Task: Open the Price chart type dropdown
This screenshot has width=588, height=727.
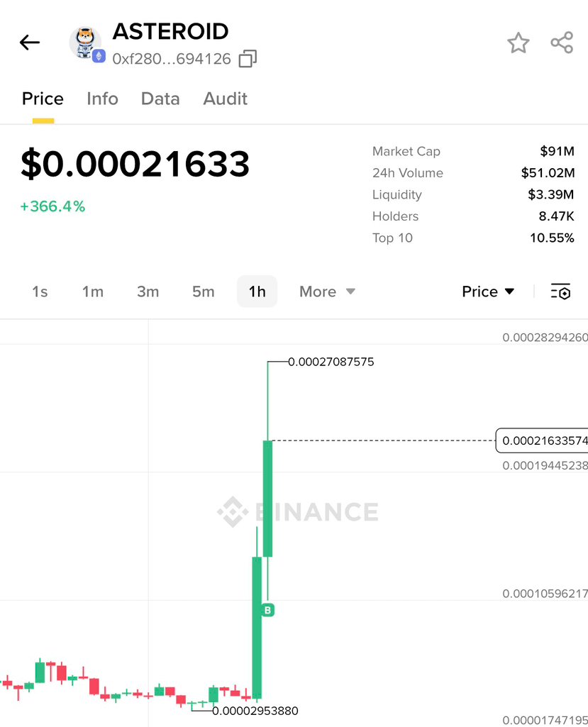Action: pyautogui.click(x=488, y=292)
